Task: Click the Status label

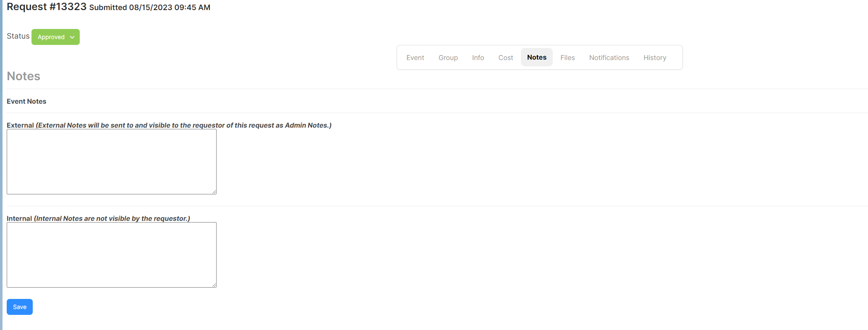Action: 18,36
